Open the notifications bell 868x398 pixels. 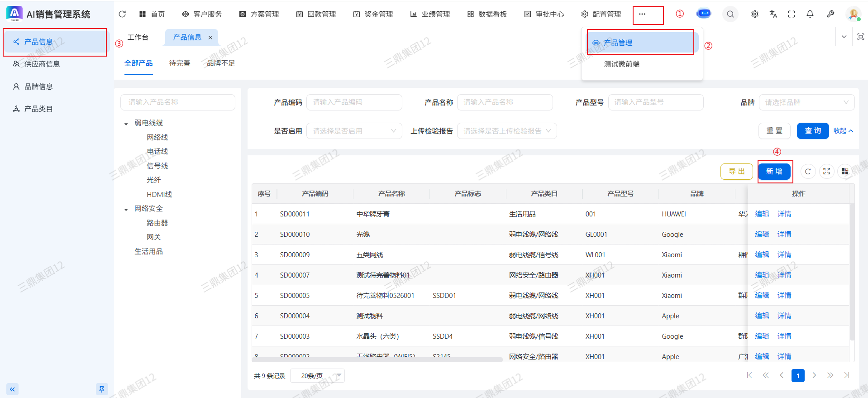(810, 14)
